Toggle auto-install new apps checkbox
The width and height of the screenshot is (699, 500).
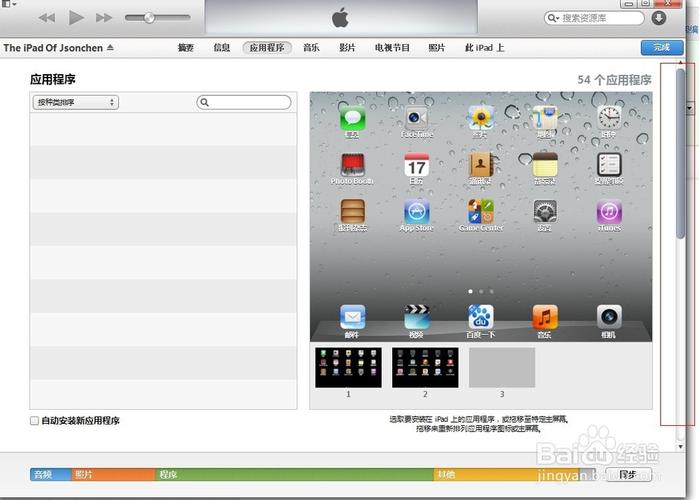coord(34,421)
